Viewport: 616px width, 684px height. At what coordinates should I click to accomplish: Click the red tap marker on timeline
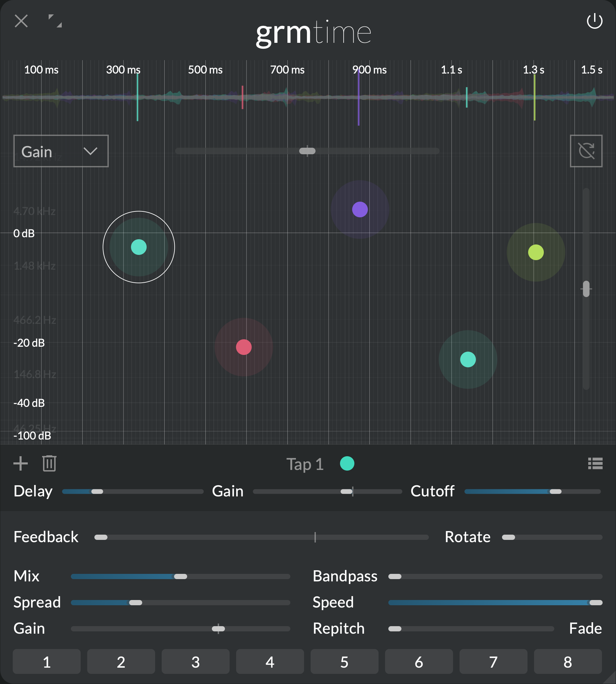click(x=242, y=97)
